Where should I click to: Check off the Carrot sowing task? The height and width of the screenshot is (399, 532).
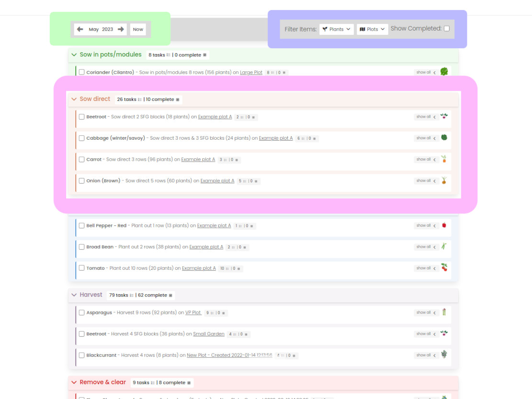[x=81, y=159]
